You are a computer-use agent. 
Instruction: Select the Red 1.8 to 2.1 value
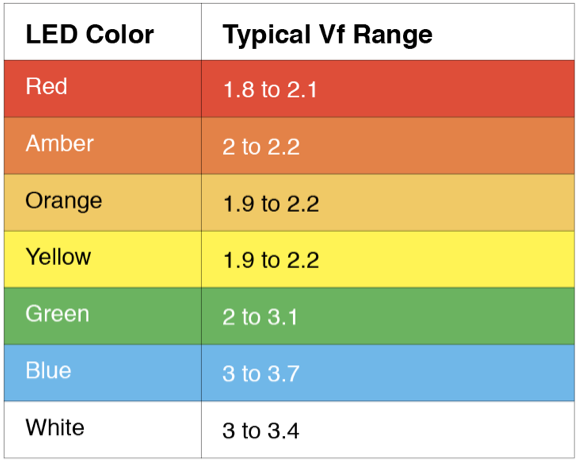[270, 89]
